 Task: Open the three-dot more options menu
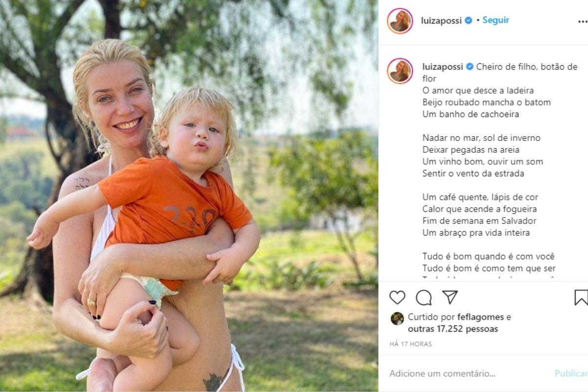(x=582, y=22)
